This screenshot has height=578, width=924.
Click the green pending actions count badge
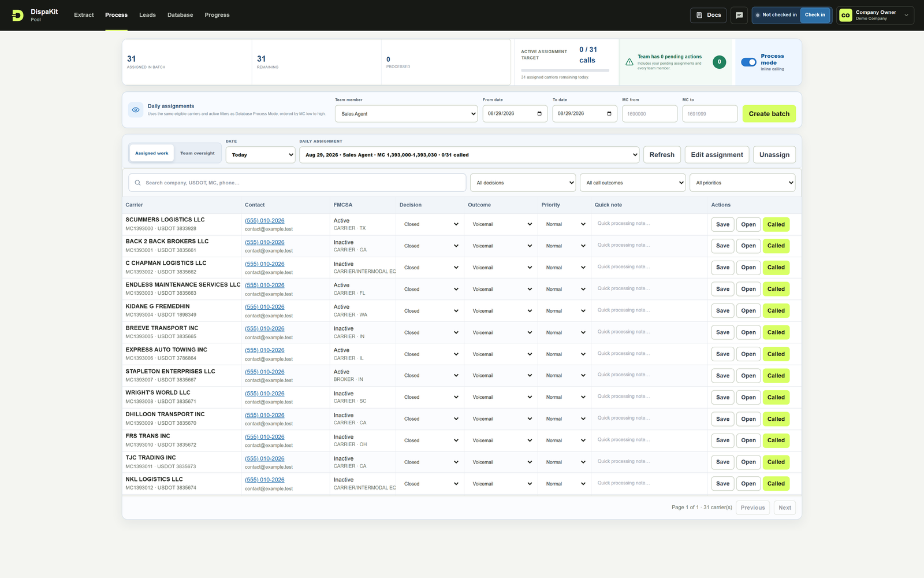pyautogui.click(x=719, y=62)
